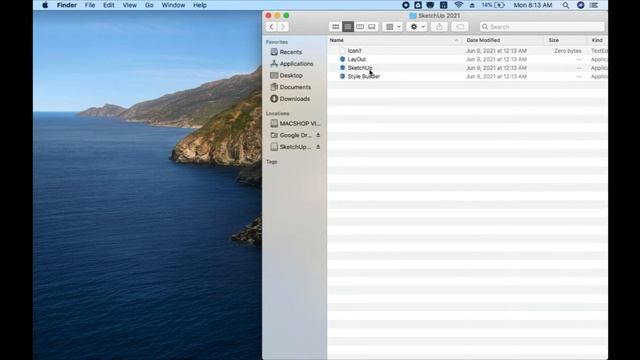
Task: Open the Go menu
Action: pos(149,5)
